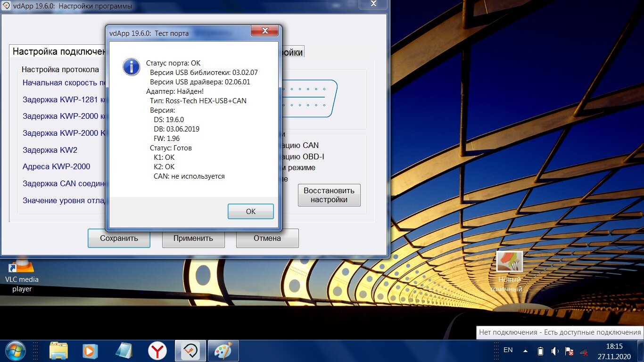Open the notepad-style taskbar icon
Screen dimensions: 644x362
124,351
